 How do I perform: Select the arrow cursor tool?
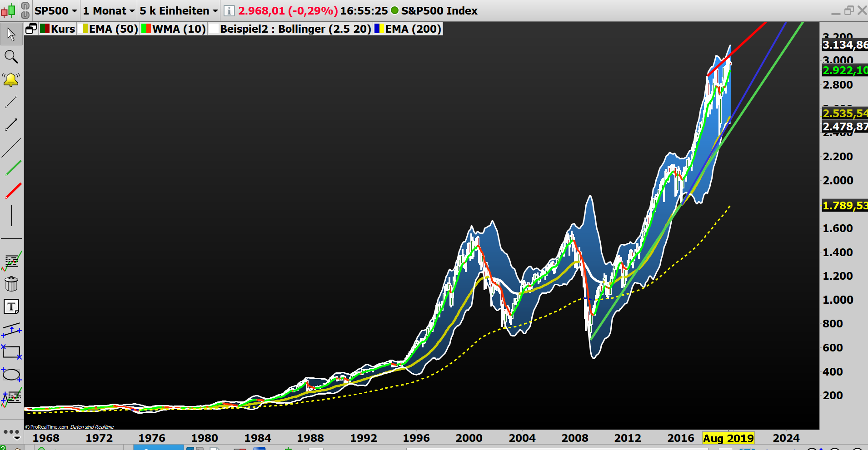pos(11,34)
